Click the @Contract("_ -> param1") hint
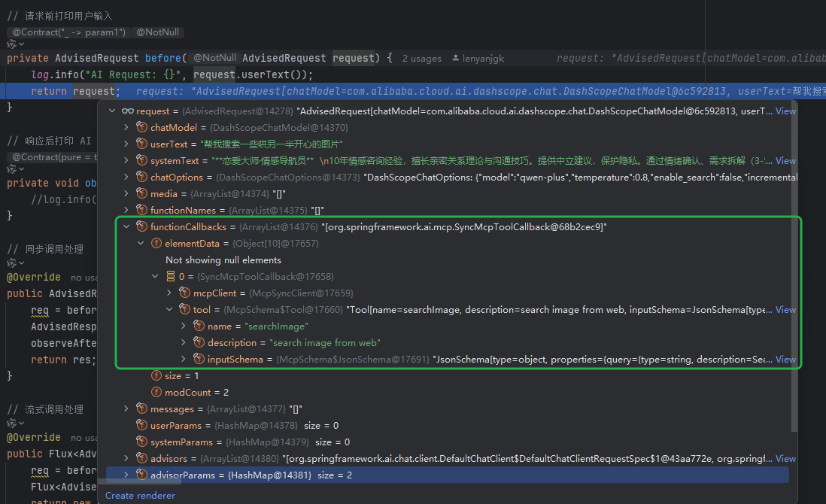Image resolution: width=826 pixels, height=504 pixels. [69, 32]
